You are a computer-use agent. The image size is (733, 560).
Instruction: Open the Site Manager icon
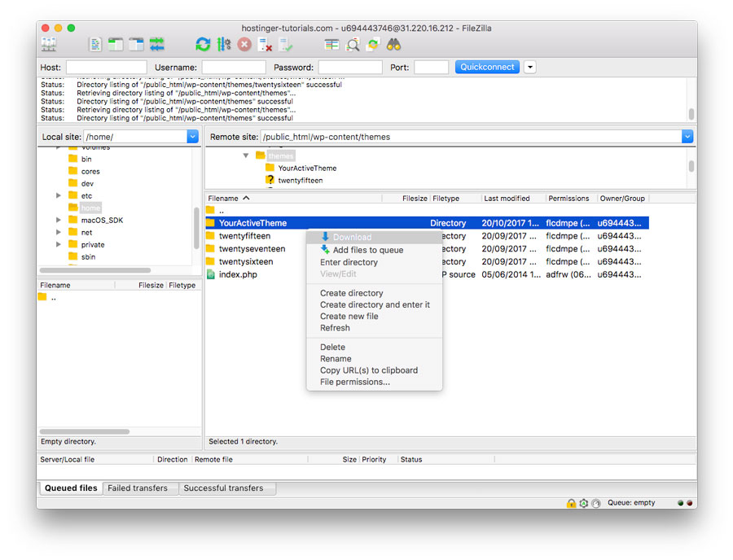[49, 45]
